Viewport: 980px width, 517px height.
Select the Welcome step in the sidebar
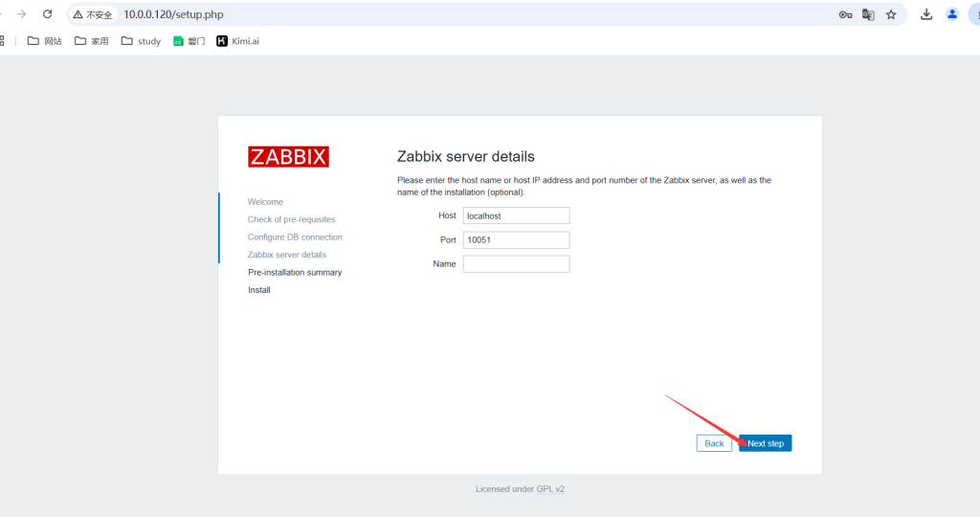[265, 202]
